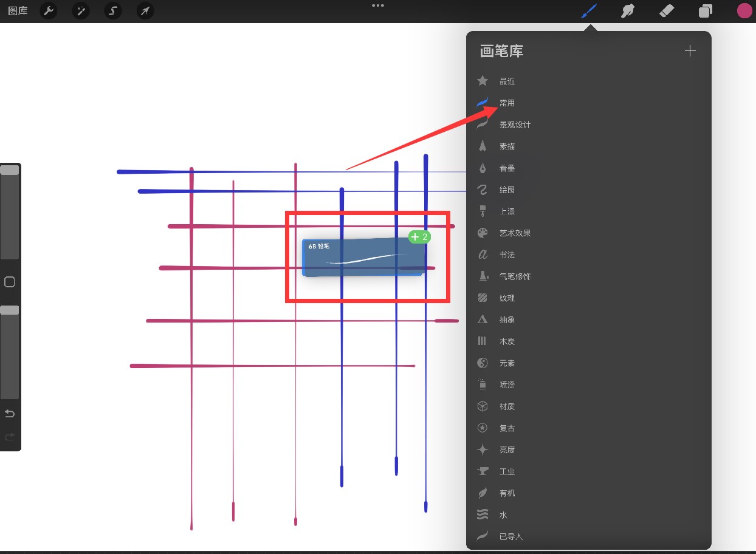Open the Actions wrench menu
The height and width of the screenshot is (554, 756).
(x=49, y=11)
